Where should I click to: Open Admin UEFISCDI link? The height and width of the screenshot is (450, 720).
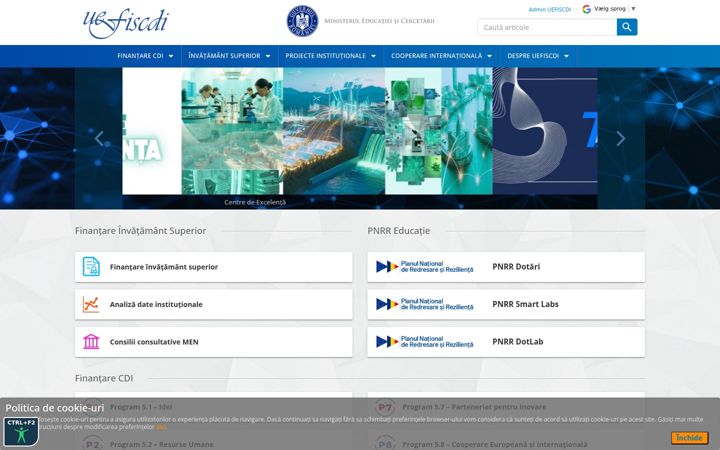(x=550, y=10)
